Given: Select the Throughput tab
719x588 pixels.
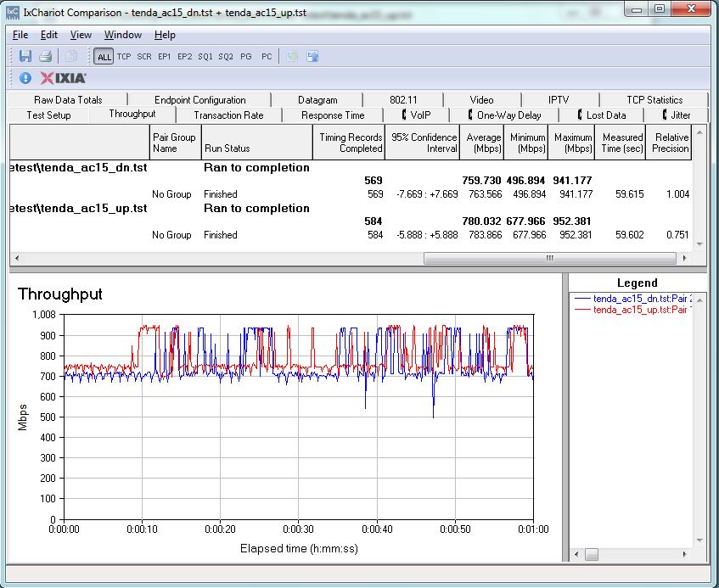Looking at the screenshot, I should pos(132,114).
